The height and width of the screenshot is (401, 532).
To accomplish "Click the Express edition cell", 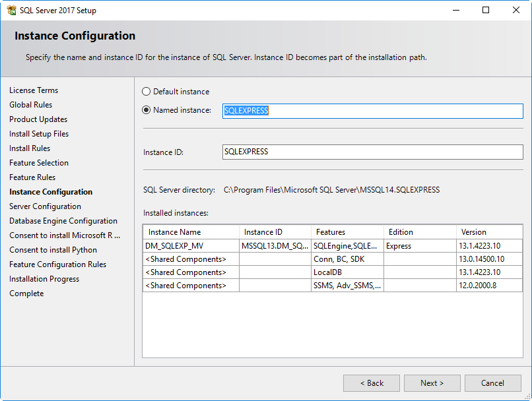I will [x=420, y=246].
